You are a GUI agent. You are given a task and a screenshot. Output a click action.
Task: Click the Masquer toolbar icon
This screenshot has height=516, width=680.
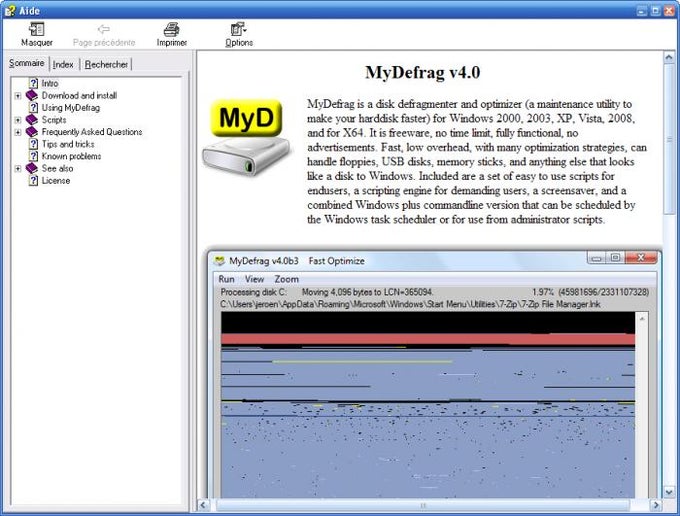pyautogui.click(x=36, y=29)
